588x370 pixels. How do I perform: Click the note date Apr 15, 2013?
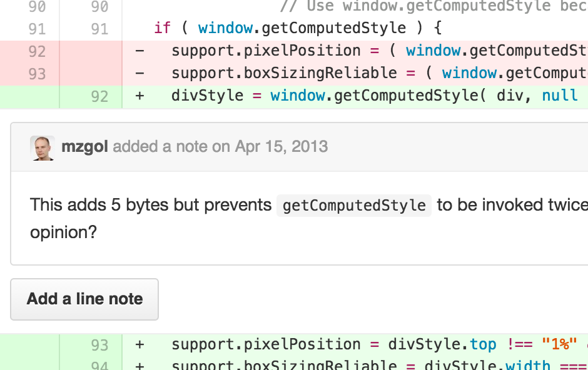(x=281, y=146)
